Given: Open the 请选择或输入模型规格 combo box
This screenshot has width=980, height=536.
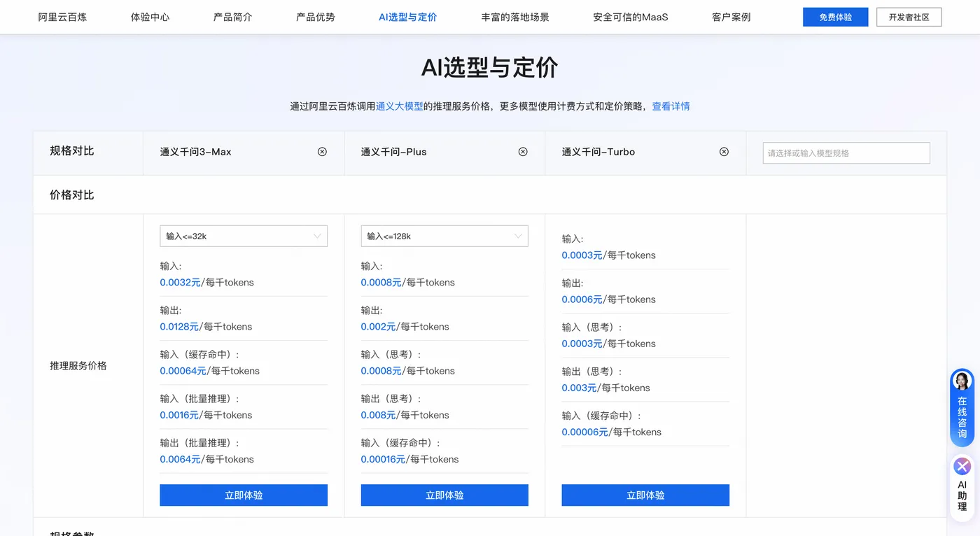Looking at the screenshot, I should pos(846,153).
